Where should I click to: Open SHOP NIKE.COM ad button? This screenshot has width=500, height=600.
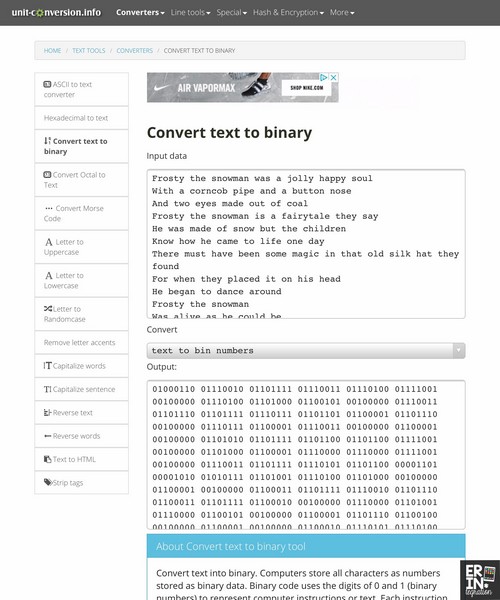coord(307,88)
